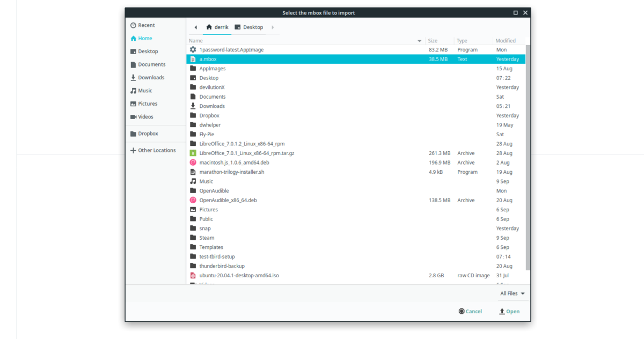This screenshot has width=644, height=339.
Task: Open Music in the sidebar
Action: (141, 91)
